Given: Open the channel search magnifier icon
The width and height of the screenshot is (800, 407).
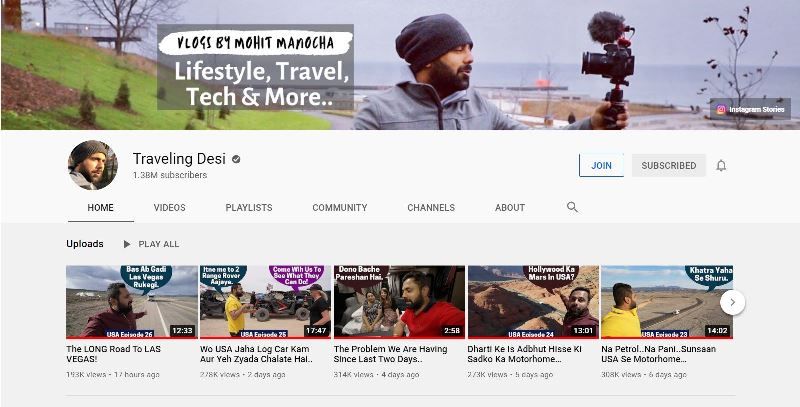Looking at the screenshot, I should 573,207.
